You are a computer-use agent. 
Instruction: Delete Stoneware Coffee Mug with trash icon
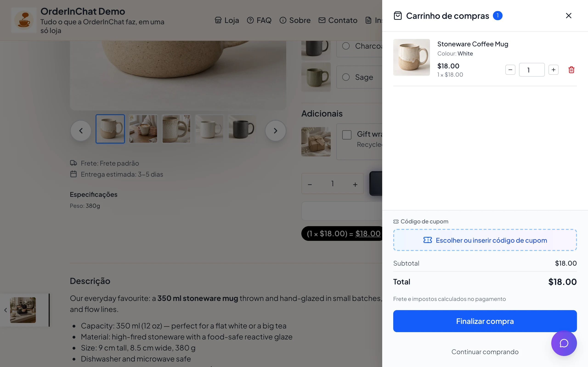[x=571, y=70]
